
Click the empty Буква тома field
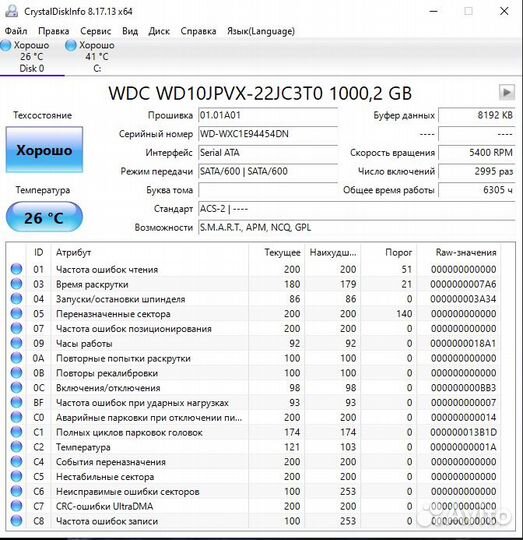coord(268,190)
